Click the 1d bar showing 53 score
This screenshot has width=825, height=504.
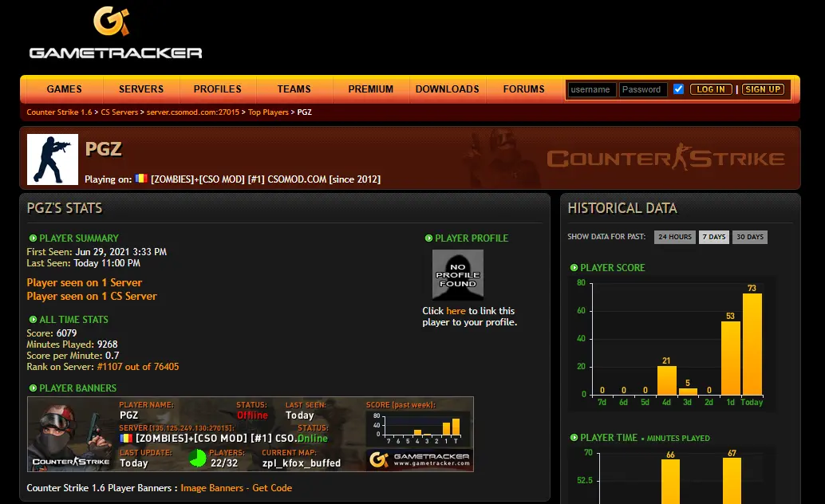tap(730, 358)
